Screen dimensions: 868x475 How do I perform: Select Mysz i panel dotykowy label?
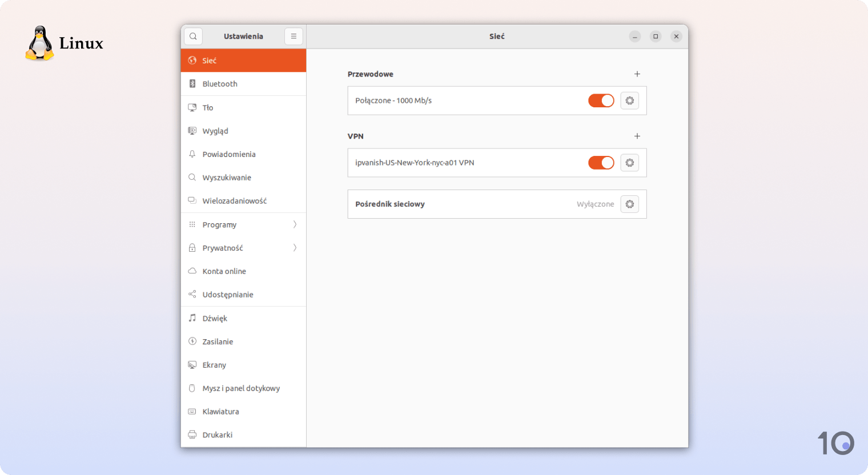click(241, 388)
